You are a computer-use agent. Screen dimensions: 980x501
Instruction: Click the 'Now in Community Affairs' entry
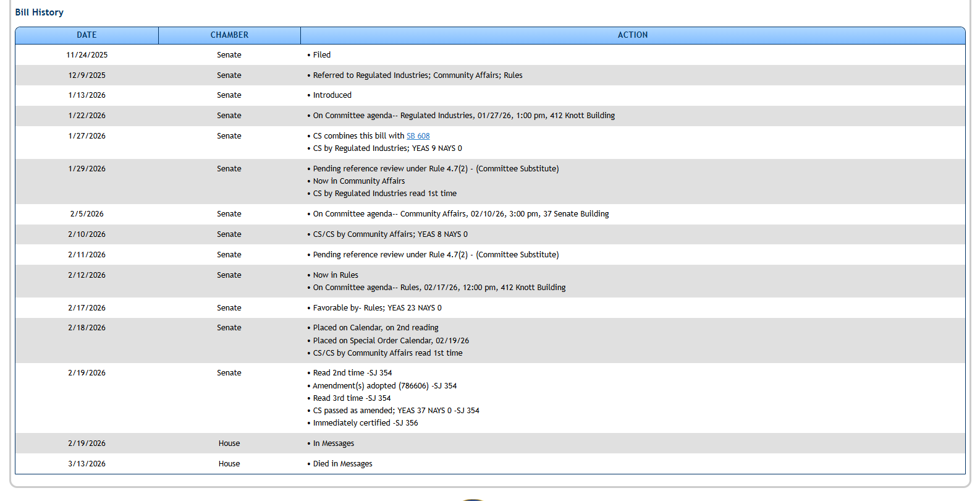358,181
